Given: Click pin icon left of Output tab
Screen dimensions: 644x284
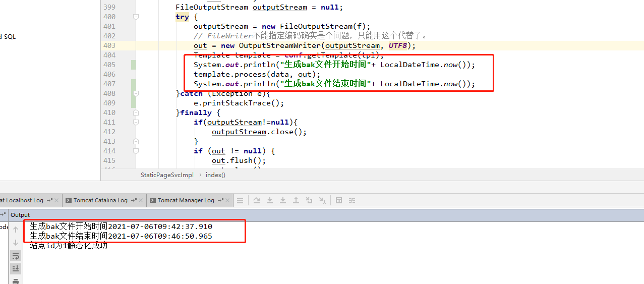Looking at the screenshot, I should 3,215.
